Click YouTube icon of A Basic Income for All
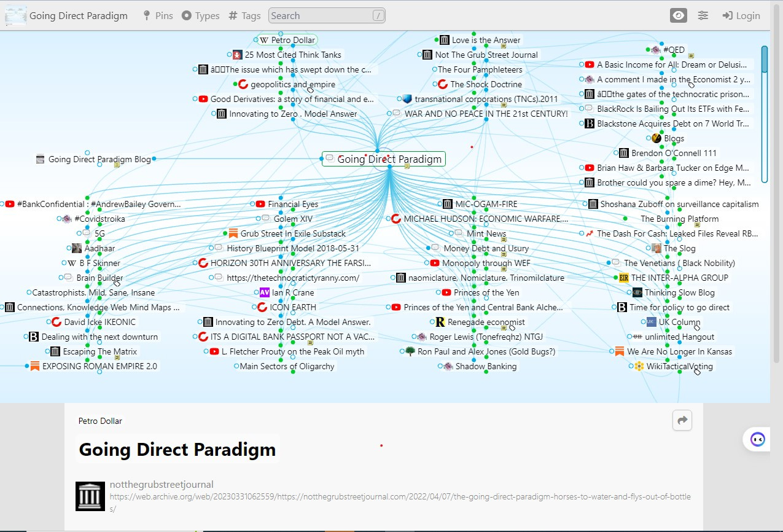Image resolution: width=783 pixels, height=532 pixels. pyautogui.click(x=590, y=65)
